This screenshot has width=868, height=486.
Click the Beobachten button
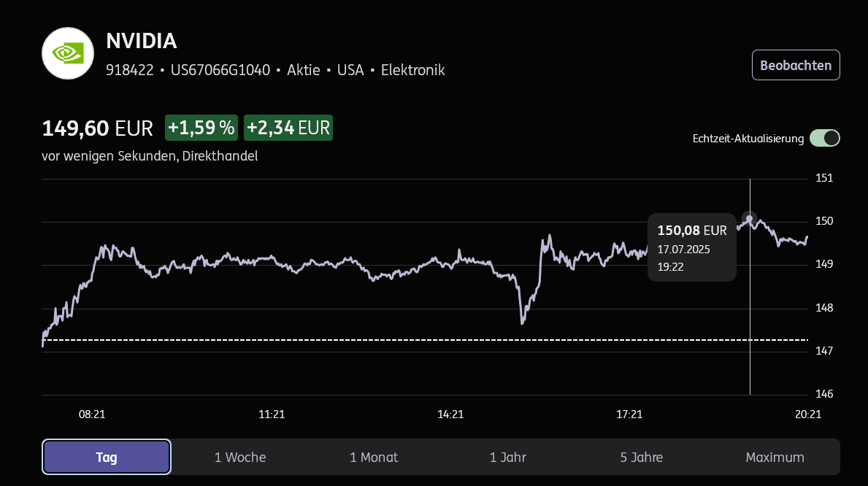796,66
